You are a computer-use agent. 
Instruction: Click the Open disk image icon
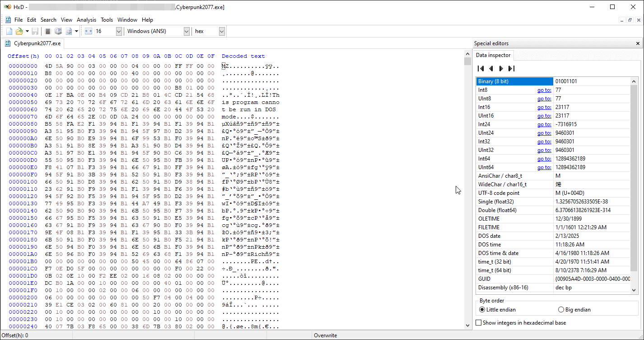(x=69, y=31)
